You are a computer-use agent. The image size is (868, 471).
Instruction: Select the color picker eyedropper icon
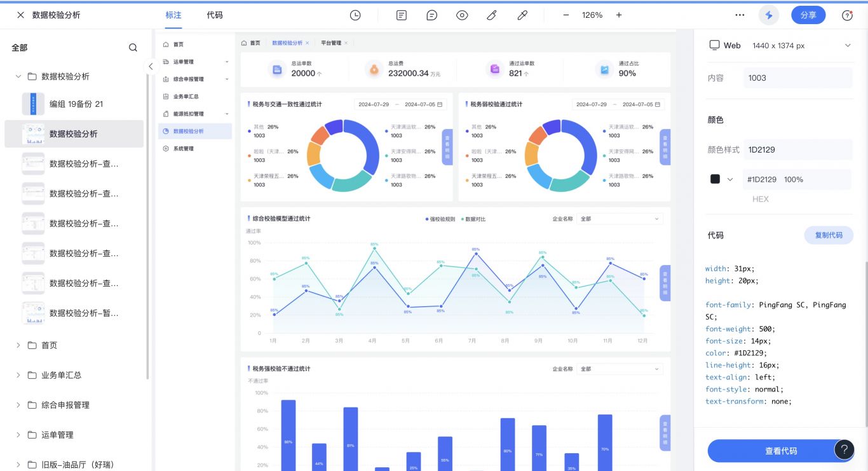pyautogui.click(x=522, y=15)
